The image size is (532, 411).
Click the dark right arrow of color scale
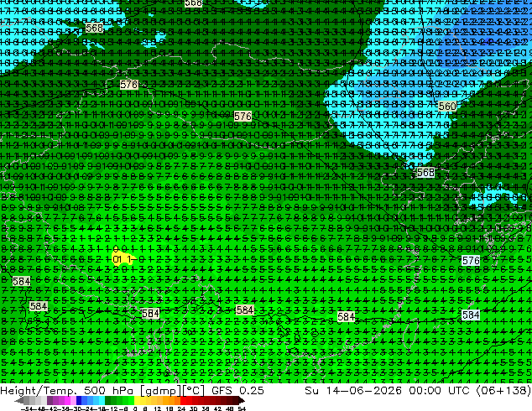pos(242,400)
